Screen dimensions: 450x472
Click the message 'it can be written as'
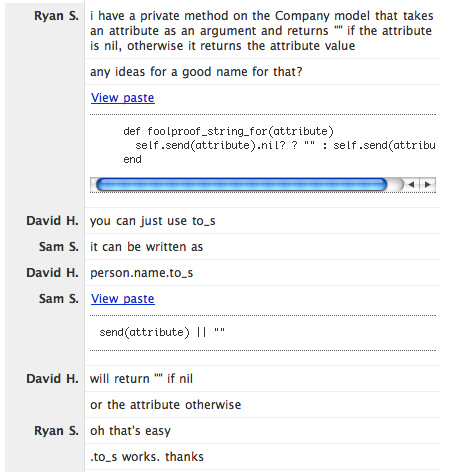147,247
